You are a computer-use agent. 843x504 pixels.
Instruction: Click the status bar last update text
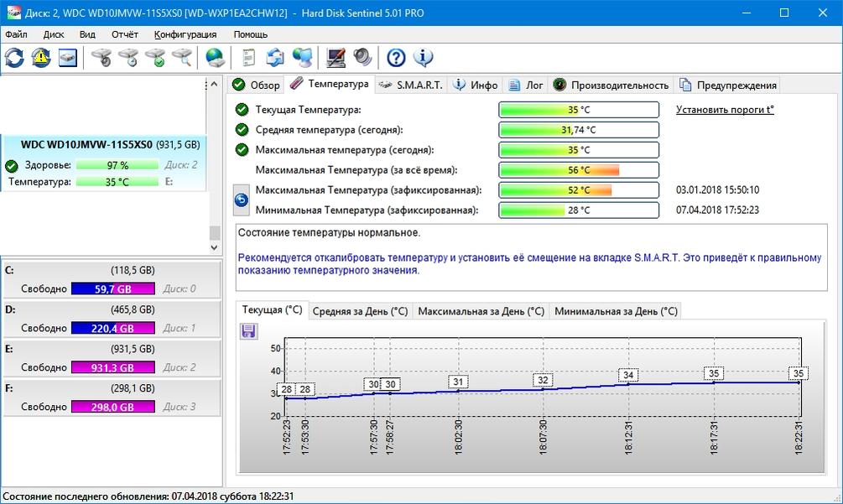[x=148, y=496]
